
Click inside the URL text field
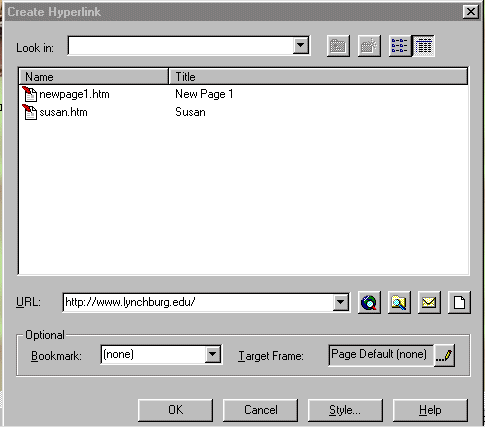coord(198,302)
